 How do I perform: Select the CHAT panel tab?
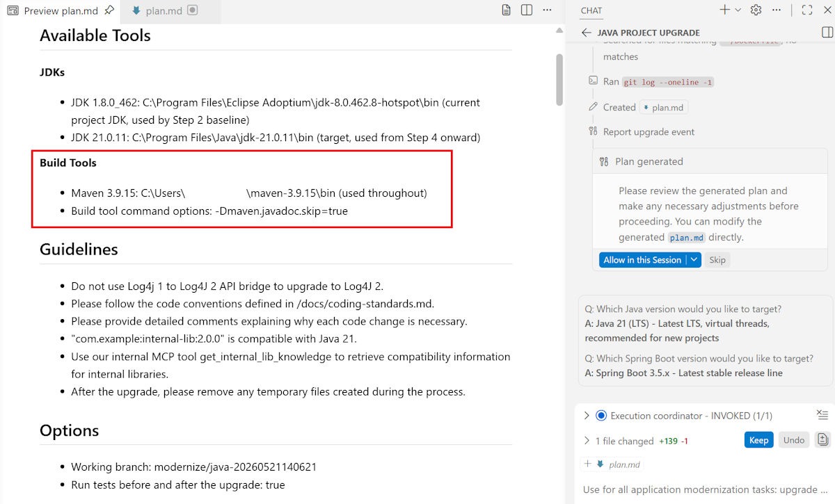pyautogui.click(x=591, y=10)
